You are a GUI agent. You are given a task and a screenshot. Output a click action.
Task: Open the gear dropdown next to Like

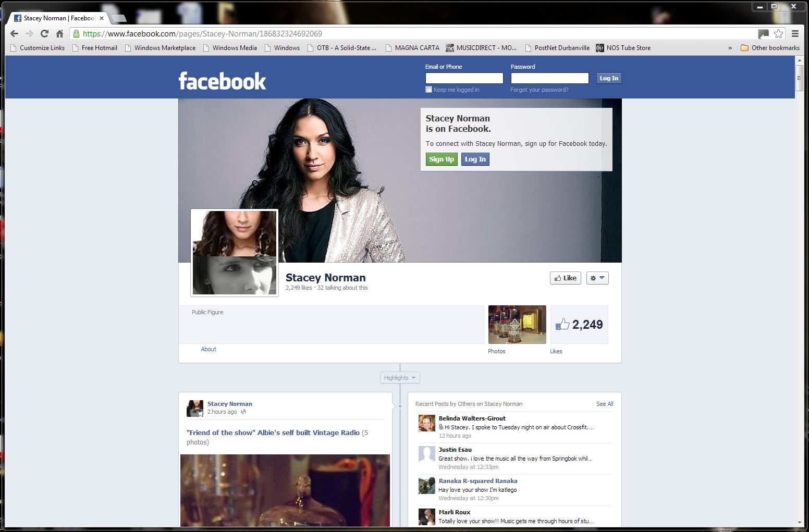click(x=597, y=278)
